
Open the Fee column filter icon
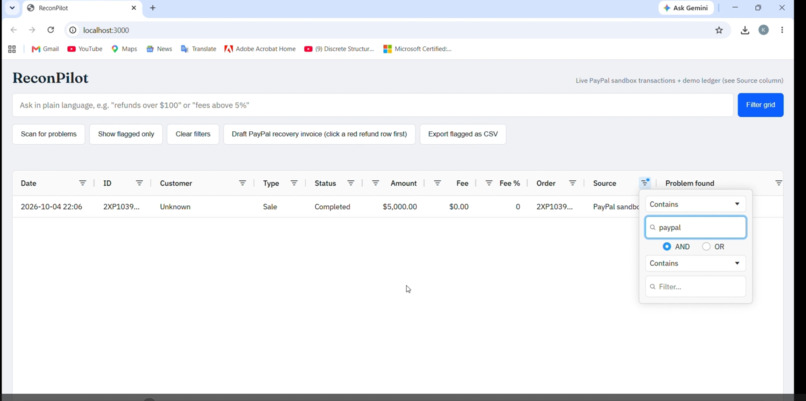point(437,183)
